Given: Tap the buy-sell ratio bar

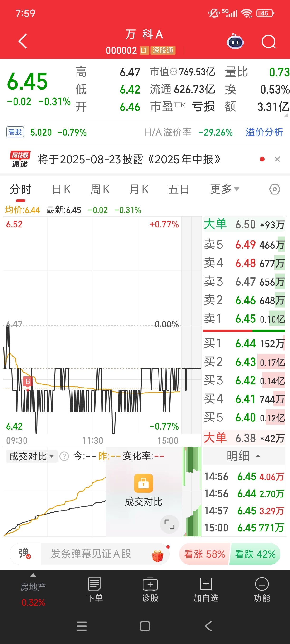Looking at the screenshot, I should click(x=244, y=331).
